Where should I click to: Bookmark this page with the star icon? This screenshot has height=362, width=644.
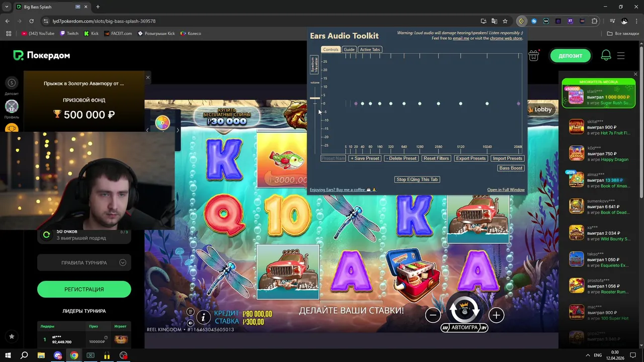(505, 21)
